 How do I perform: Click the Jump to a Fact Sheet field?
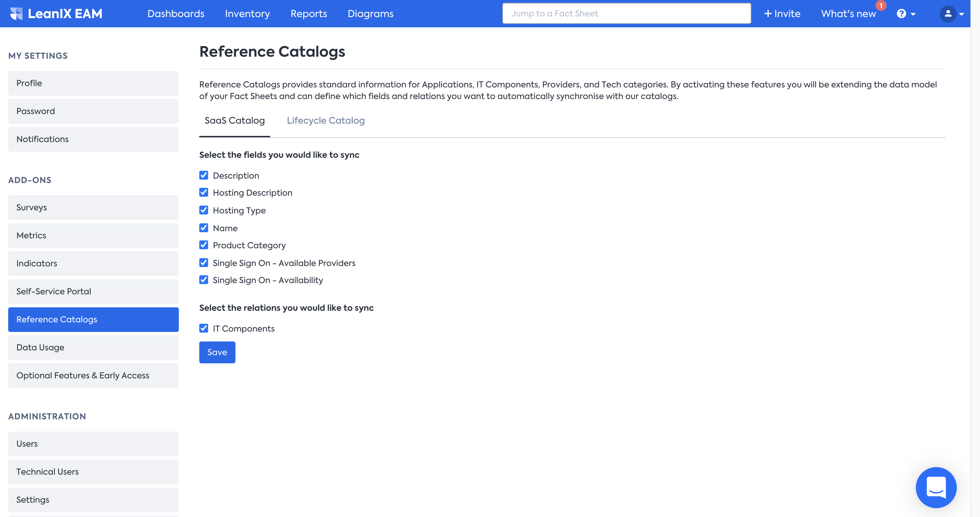click(x=626, y=14)
